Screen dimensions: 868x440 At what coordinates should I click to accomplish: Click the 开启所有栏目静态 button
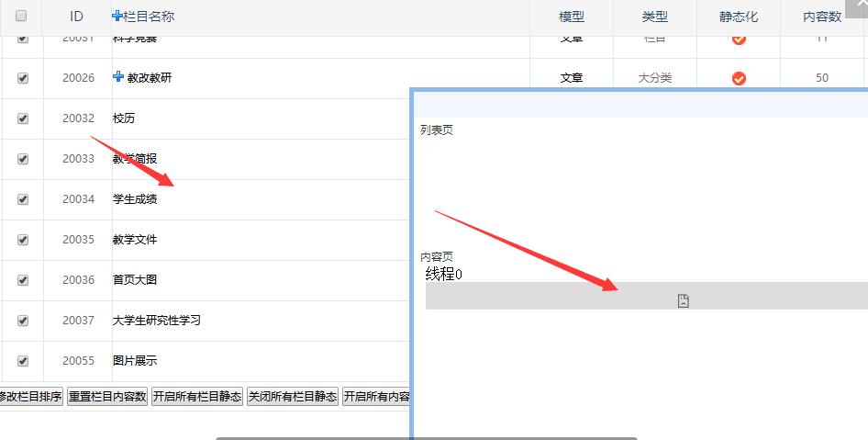coord(197,397)
